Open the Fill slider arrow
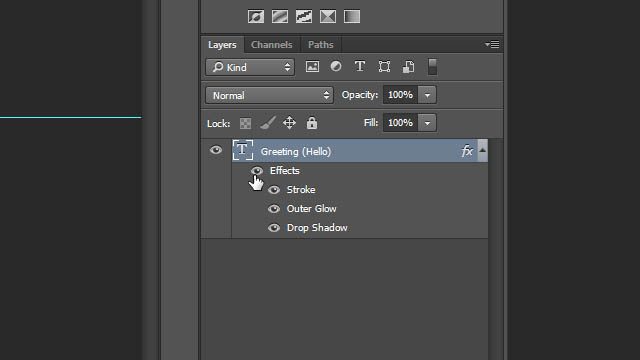This screenshot has width=640, height=360. (x=427, y=123)
